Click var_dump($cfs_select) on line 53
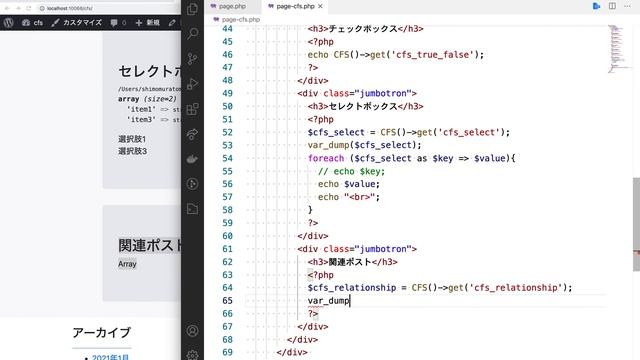640x360 pixels. 364,145
